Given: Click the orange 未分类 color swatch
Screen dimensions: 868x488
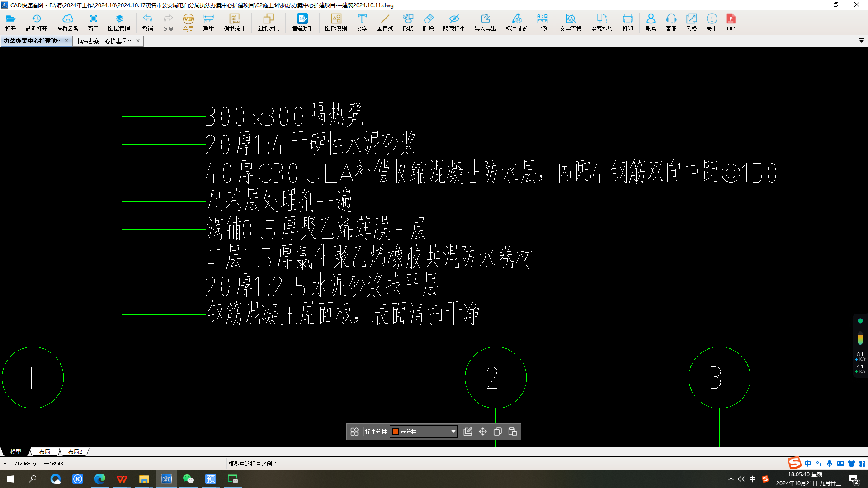Looking at the screenshot, I should click(x=396, y=432).
